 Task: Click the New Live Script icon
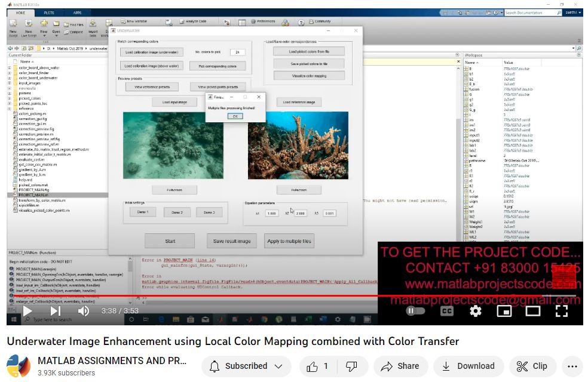tap(29, 28)
